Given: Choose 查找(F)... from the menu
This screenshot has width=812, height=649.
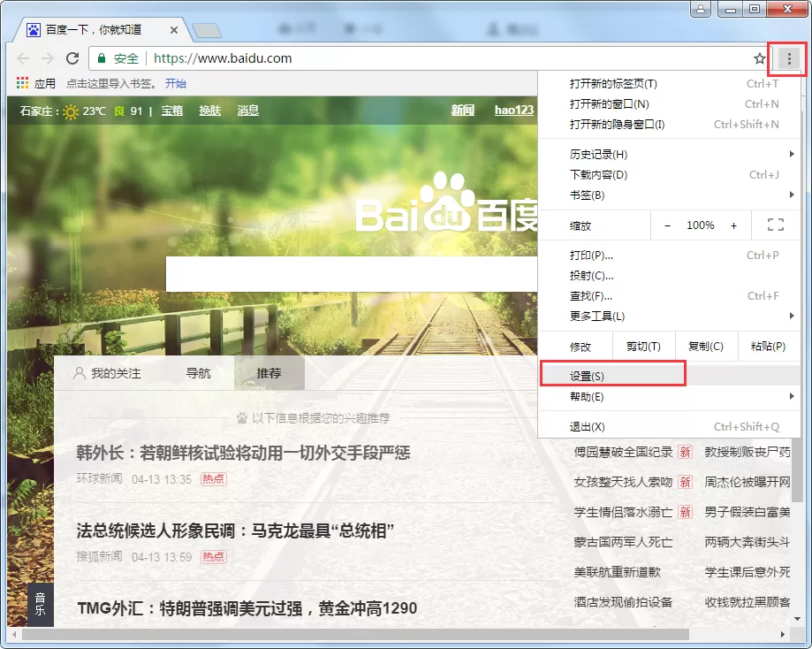Looking at the screenshot, I should [669, 296].
